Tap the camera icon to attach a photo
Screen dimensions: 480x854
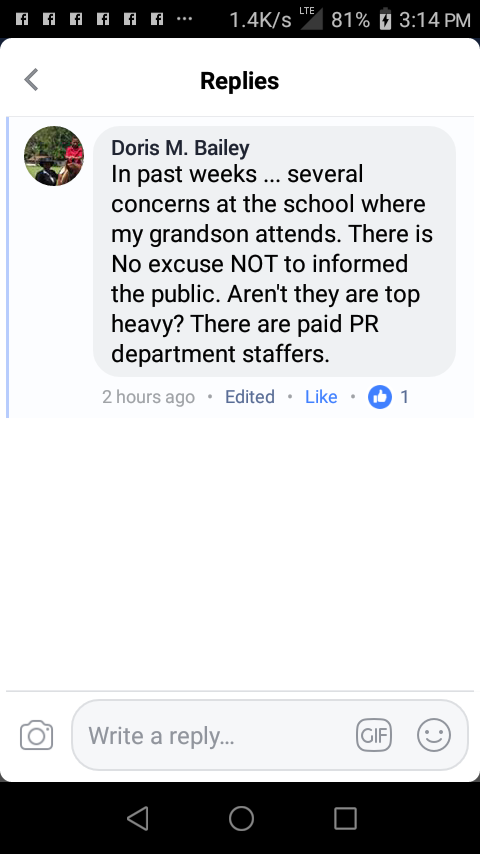(x=37, y=735)
